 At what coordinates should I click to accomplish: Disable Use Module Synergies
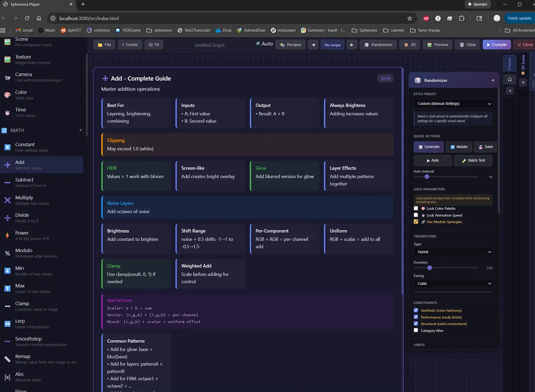pos(416,222)
